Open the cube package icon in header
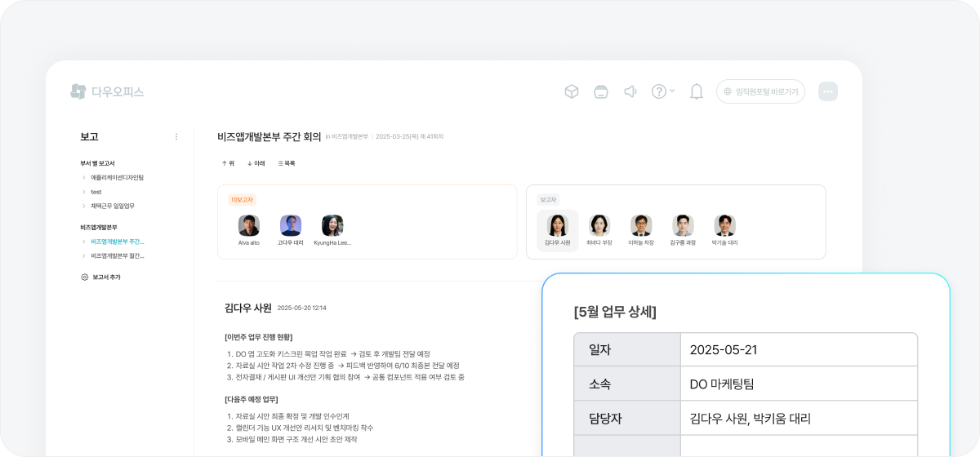The image size is (980, 457). click(x=572, y=91)
